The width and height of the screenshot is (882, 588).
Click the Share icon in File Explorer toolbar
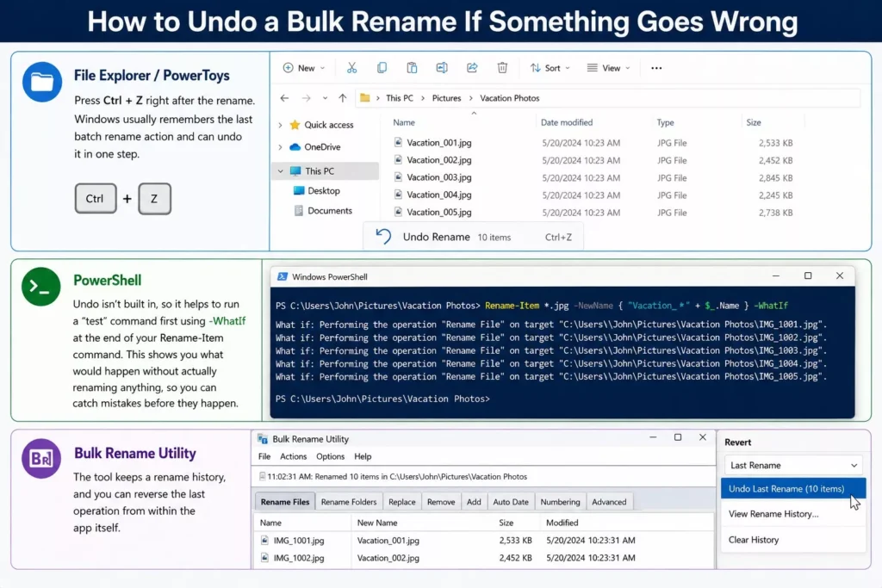[472, 68]
